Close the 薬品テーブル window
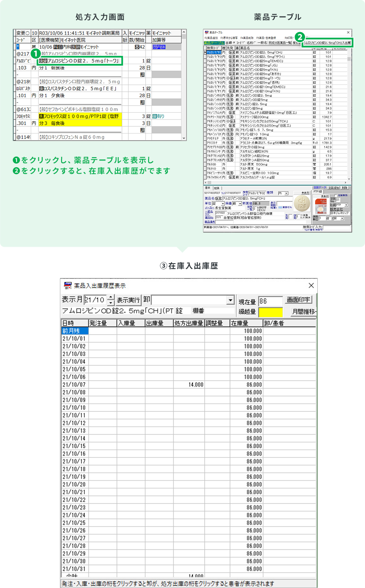This screenshot has width=365, height=588. tap(348, 33)
